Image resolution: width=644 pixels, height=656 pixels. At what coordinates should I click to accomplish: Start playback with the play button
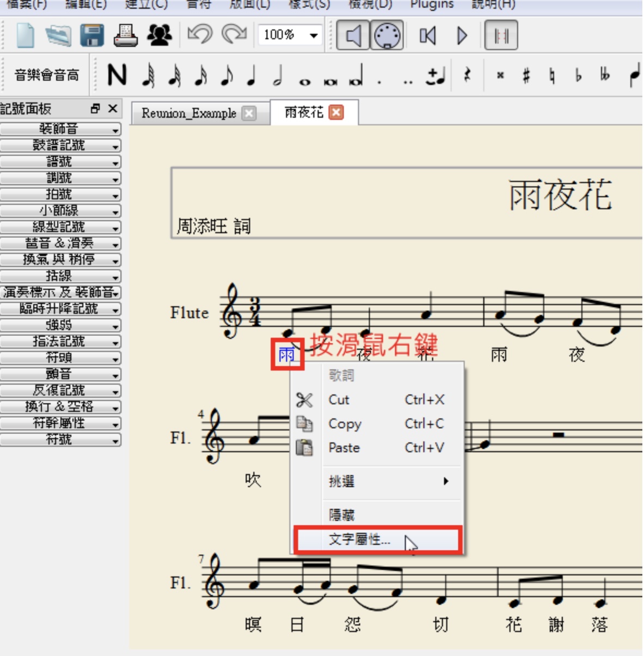point(462,36)
